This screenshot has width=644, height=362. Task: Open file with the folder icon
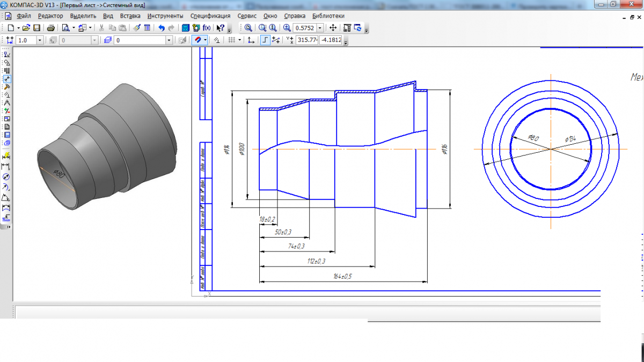point(26,28)
